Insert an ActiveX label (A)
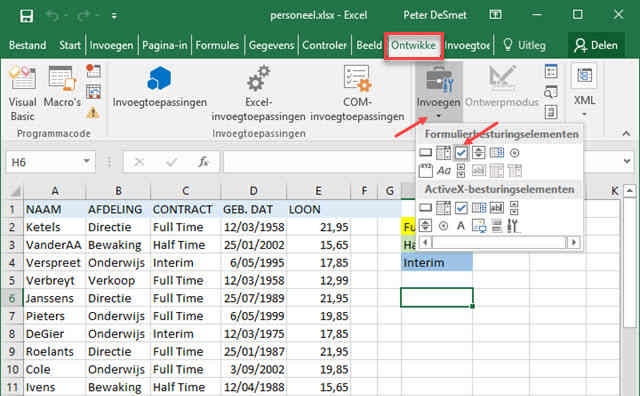The width and height of the screenshot is (640, 396). click(461, 226)
